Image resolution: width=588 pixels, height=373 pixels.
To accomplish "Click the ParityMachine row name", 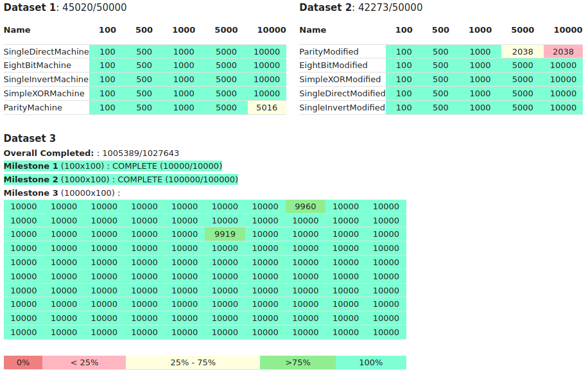I will 33,108.
